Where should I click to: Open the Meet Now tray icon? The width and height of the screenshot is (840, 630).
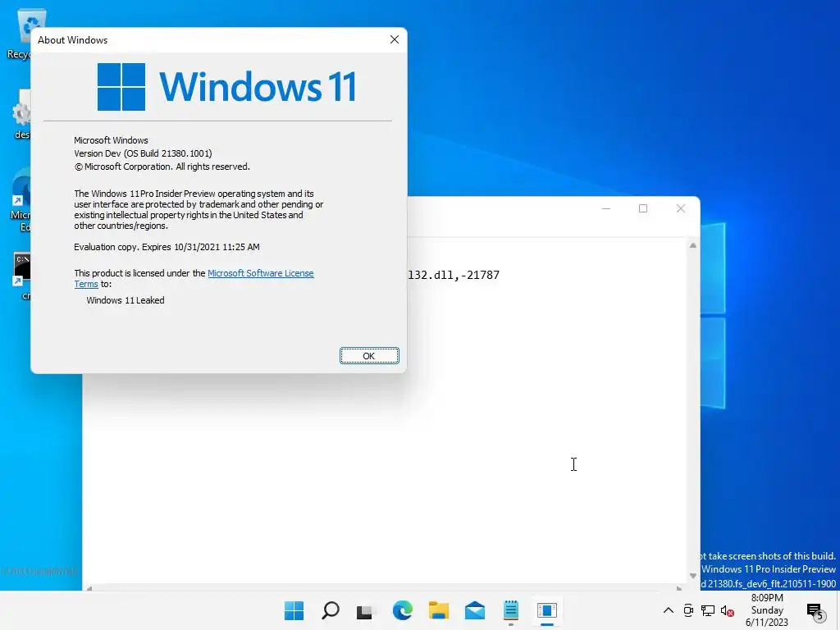point(688,610)
